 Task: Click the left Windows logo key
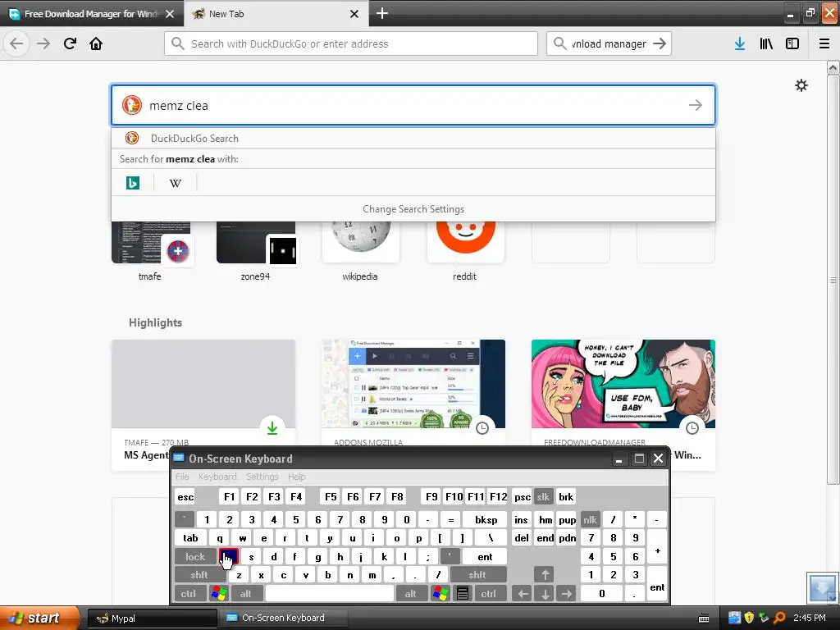point(219,594)
